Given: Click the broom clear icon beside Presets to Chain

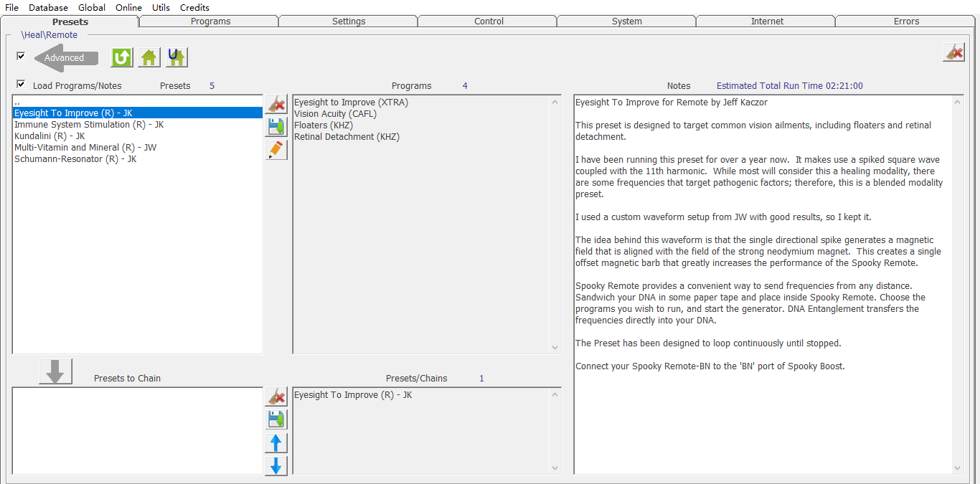Looking at the screenshot, I should (x=276, y=397).
